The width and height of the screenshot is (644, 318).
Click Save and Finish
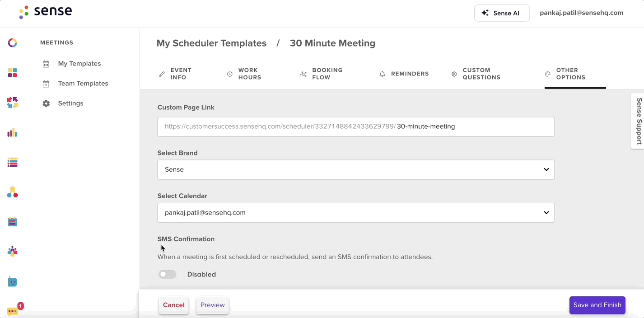click(x=597, y=305)
